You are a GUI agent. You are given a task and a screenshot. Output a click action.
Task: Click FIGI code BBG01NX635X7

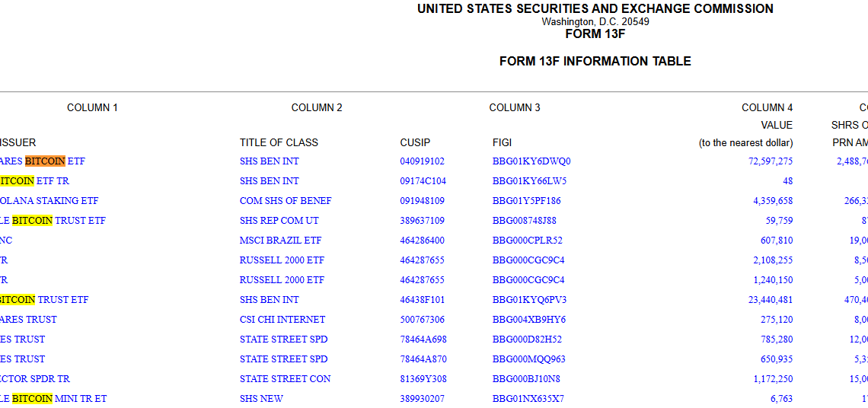click(x=529, y=399)
